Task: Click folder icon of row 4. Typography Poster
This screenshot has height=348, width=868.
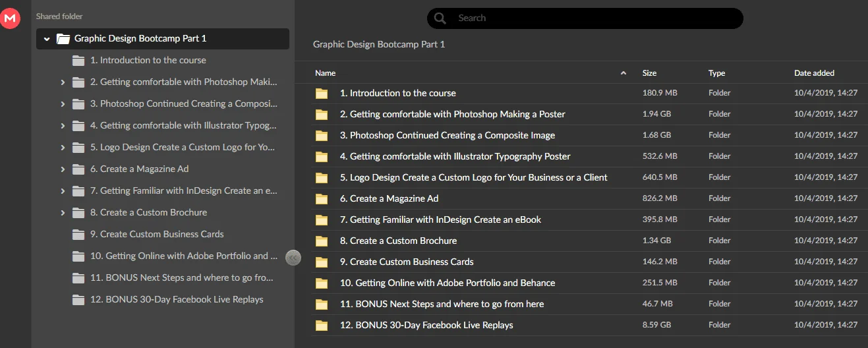Action: (322, 157)
